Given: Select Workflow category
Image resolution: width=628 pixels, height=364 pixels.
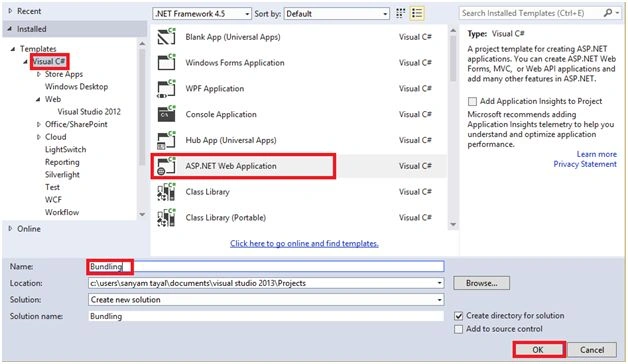Looking at the screenshot, I should click(62, 212).
